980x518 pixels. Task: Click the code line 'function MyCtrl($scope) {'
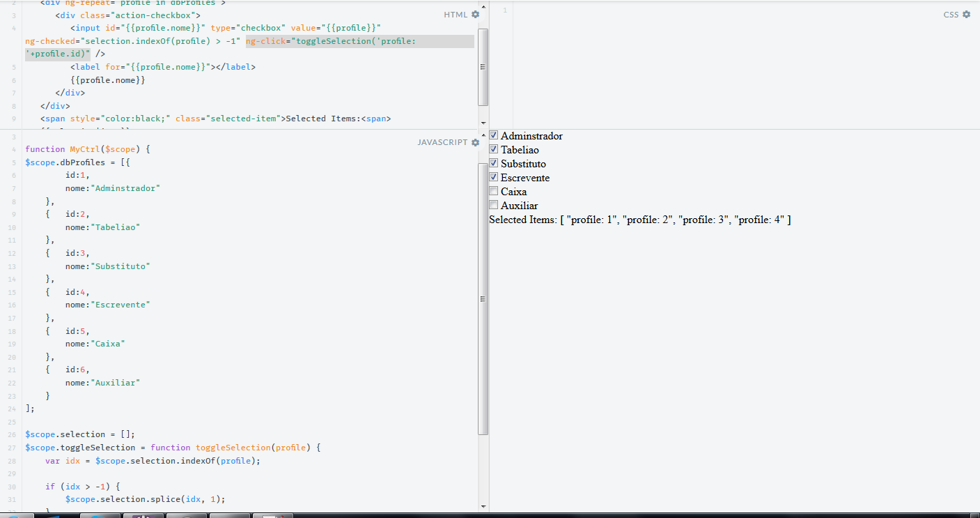pyautogui.click(x=88, y=149)
